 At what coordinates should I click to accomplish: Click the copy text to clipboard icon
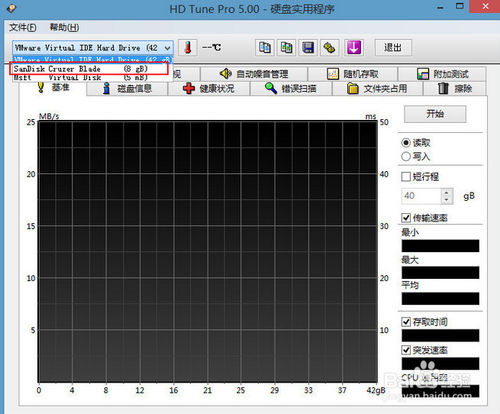[265, 48]
